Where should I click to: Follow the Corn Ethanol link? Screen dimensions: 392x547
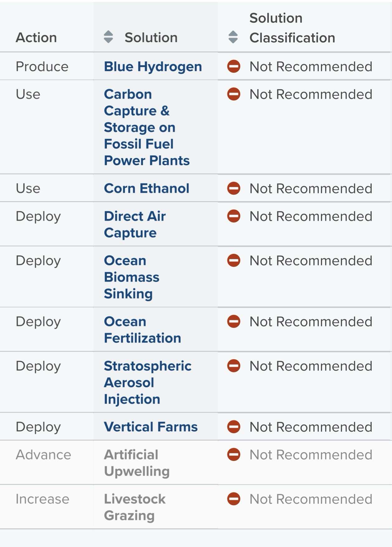click(x=146, y=188)
